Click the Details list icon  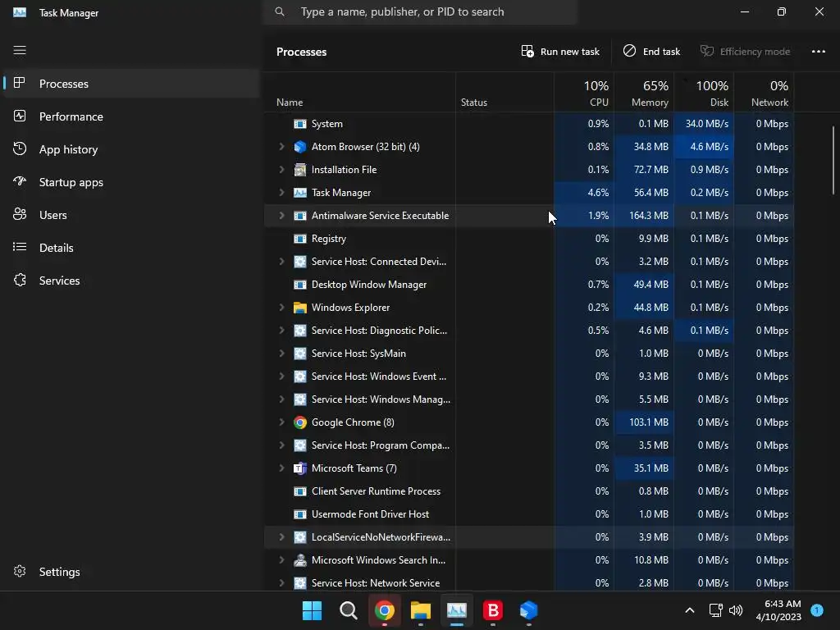[x=20, y=247]
